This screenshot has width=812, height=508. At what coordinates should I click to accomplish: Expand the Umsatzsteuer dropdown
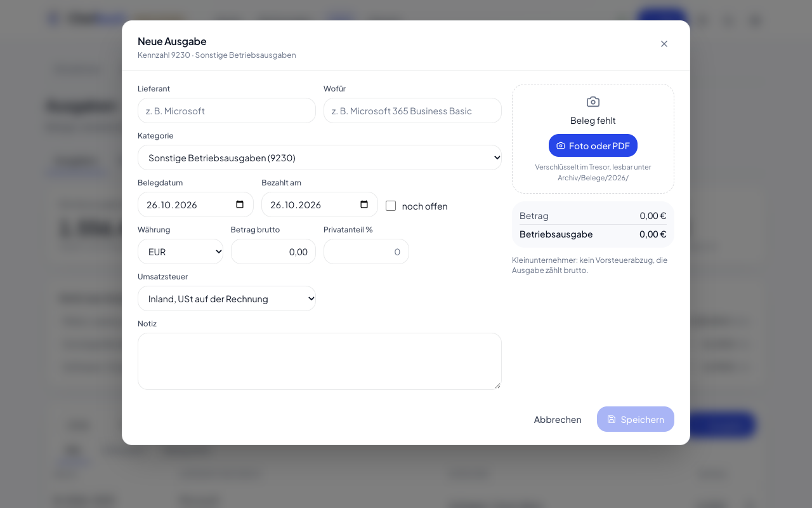(x=226, y=298)
